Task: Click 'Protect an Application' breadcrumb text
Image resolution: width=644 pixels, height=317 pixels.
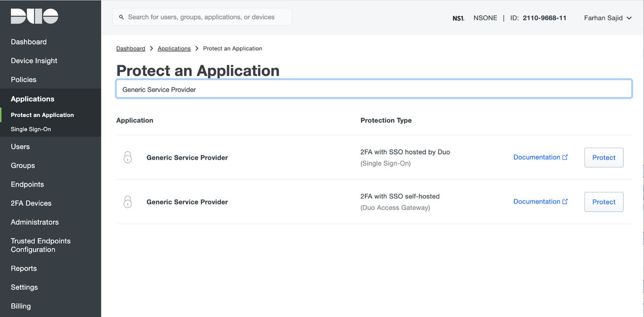Action: (232, 48)
